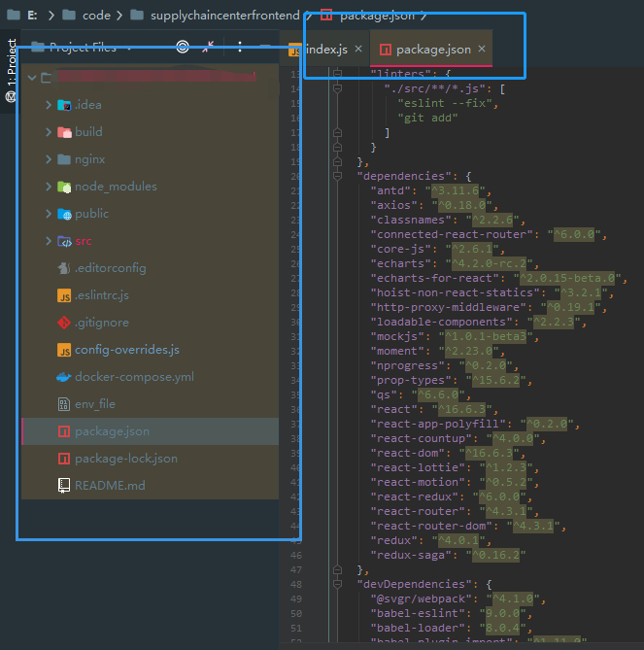This screenshot has height=650, width=644.
Task: Click the supplychaincenterfrontend breadcrumb
Action: [224, 16]
